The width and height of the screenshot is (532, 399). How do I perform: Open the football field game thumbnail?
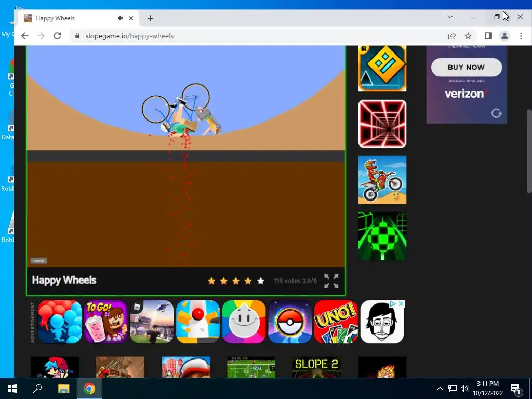point(251,367)
